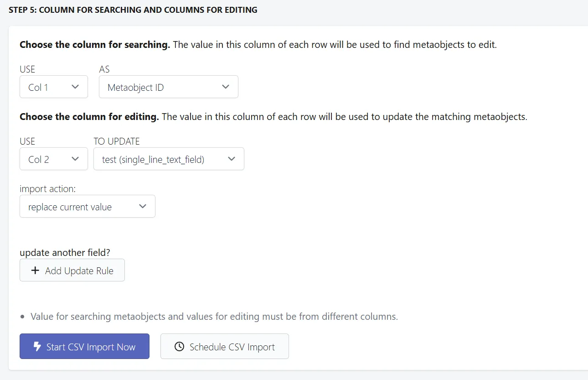588x380 pixels.
Task: Start the CSV import now
Action: (84, 346)
